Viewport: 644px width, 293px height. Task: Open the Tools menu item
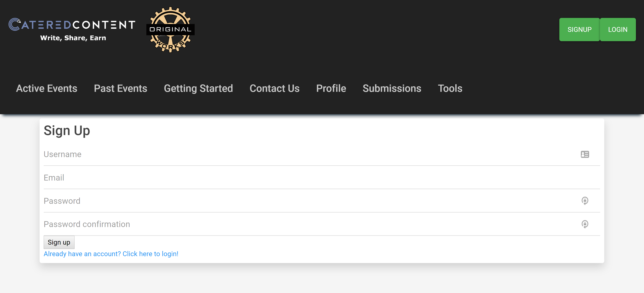pyautogui.click(x=450, y=88)
